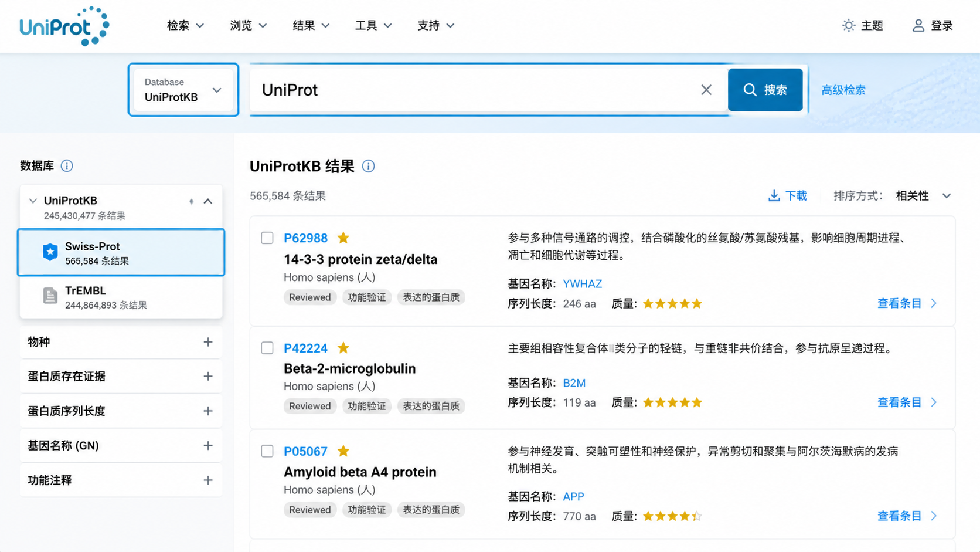Expand the 功能注释 filter
980x552 pixels.
point(121,480)
